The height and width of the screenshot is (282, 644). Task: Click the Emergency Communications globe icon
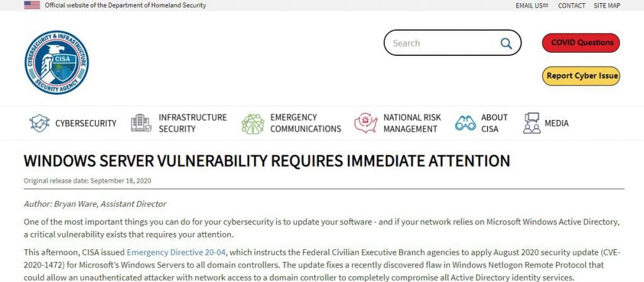(252, 123)
